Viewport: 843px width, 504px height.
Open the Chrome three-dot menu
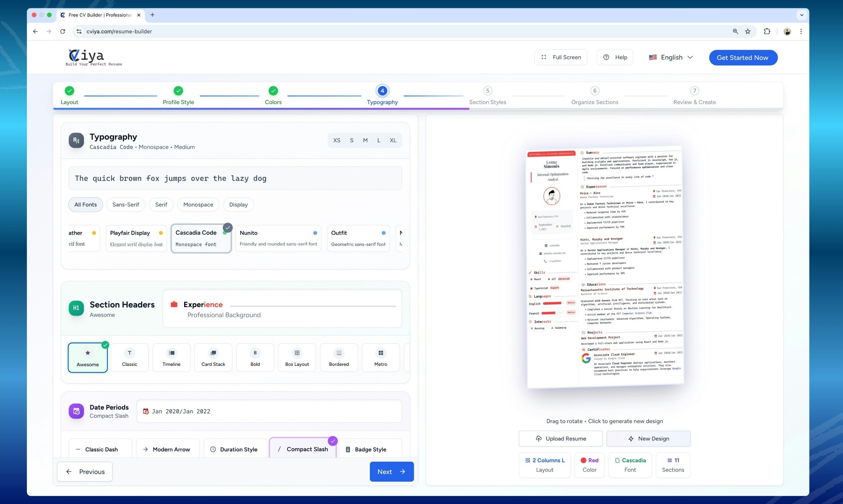pyautogui.click(x=801, y=31)
